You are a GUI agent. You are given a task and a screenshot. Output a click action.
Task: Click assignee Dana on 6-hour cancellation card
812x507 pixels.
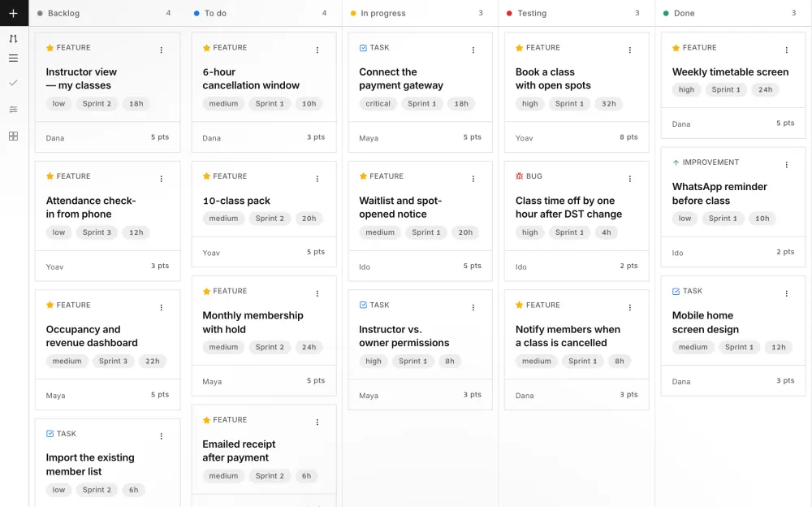click(211, 138)
